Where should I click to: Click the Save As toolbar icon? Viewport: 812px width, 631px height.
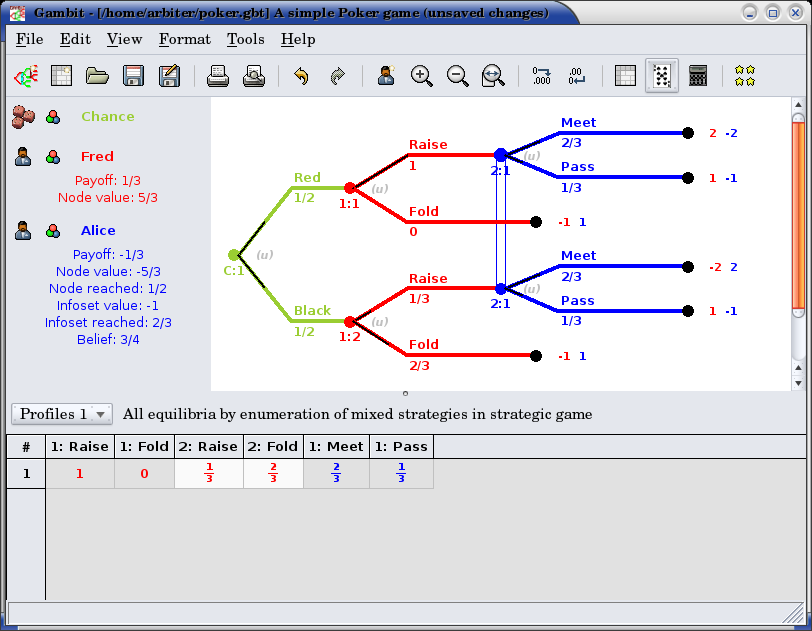coord(169,76)
